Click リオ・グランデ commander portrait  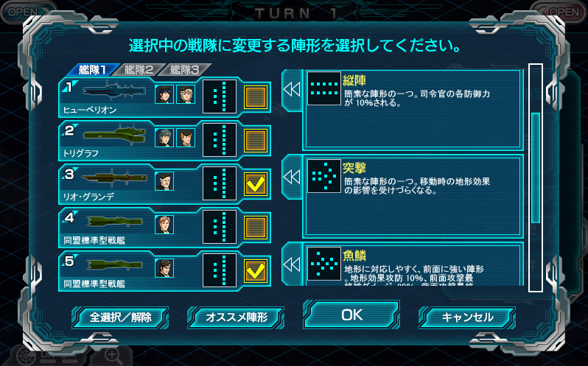tap(164, 181)
